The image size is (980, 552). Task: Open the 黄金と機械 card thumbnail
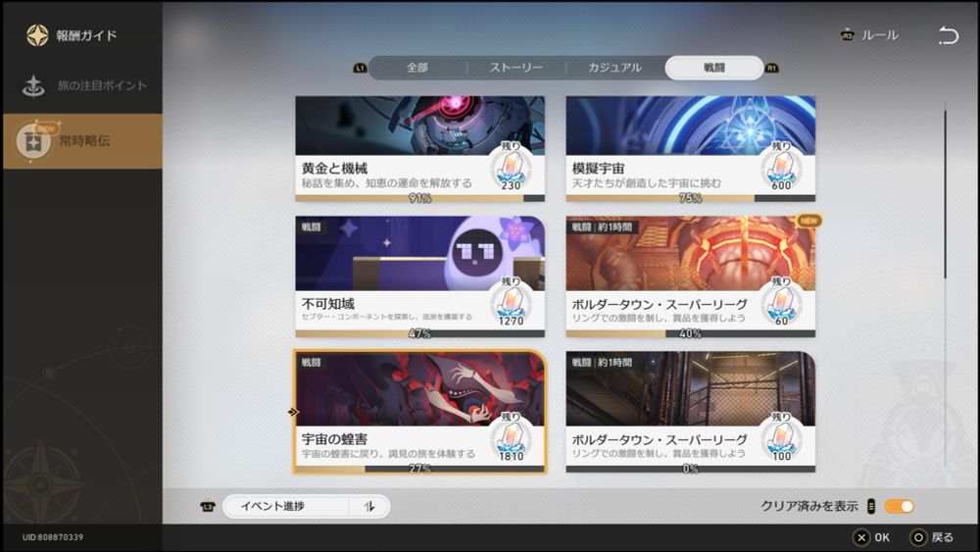click(x=419, y=125)
